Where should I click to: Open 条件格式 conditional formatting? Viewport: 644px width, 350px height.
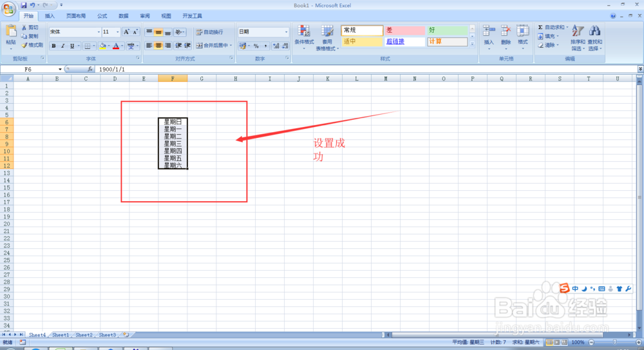[304, 37]
